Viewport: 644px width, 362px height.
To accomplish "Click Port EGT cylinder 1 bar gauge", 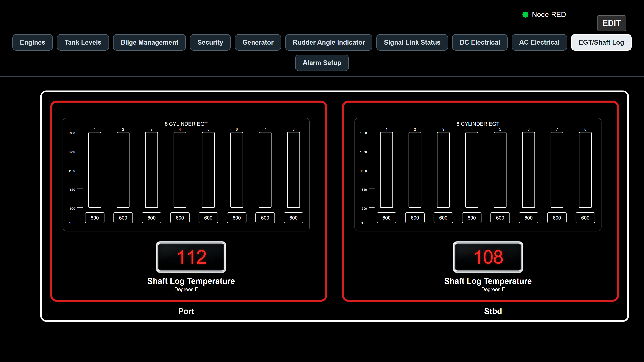I will coord(95,170).
